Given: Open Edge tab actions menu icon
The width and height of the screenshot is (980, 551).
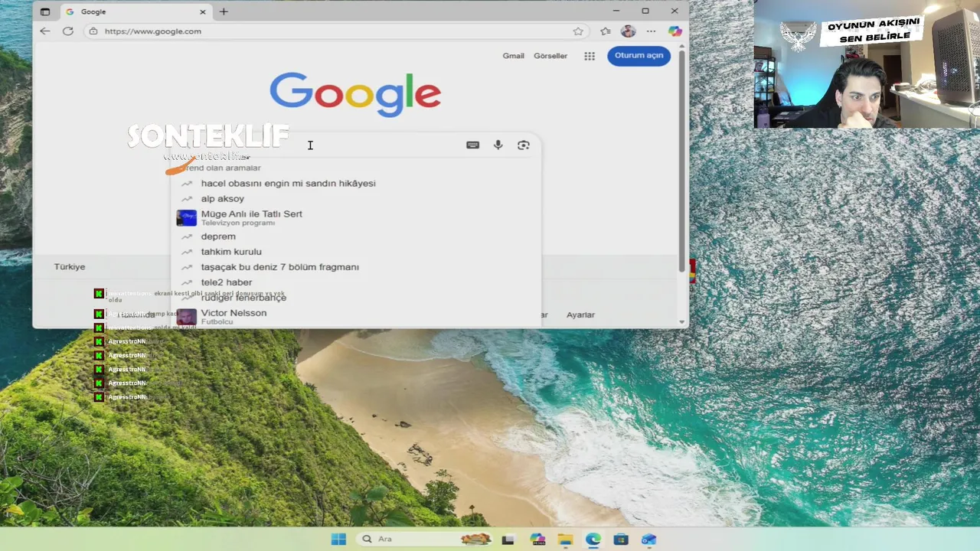Looking at the screenshot, I should click(x=45, y=11).
